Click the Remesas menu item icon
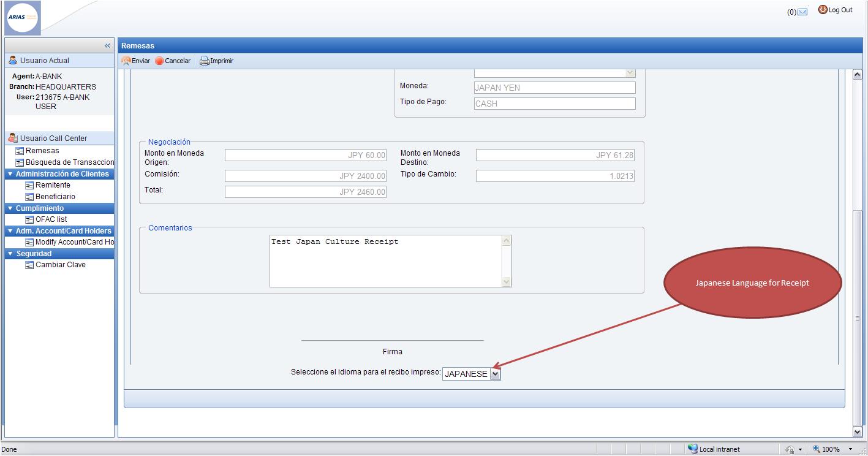The width and height of the screenshot is (868, 456). [x=20, y=151]
